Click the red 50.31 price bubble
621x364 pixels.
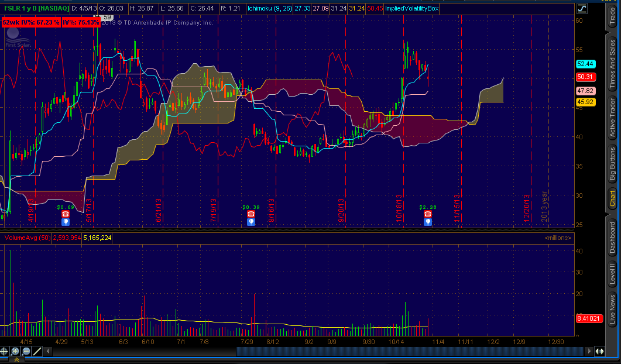pyautogui.click(x=585, y=77)
